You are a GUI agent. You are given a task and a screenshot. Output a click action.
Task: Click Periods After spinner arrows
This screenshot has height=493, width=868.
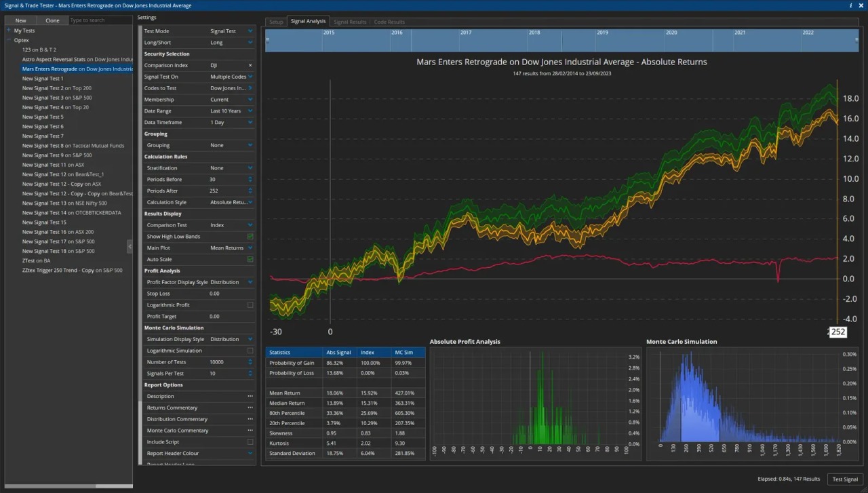click(x=250, y=191)
